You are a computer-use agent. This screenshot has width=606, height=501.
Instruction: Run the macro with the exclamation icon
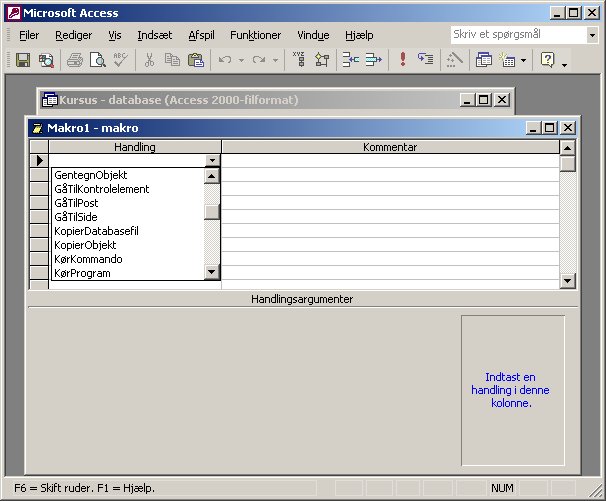click(403, 60)
